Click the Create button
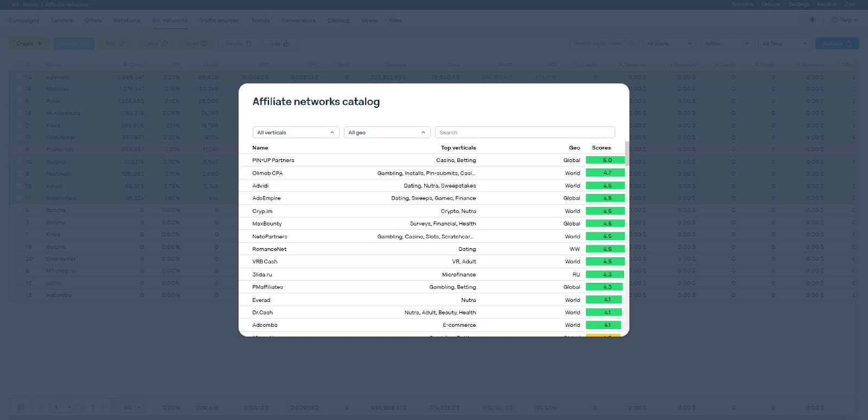This screenshot has width=868, height=420. coord(30,44)
